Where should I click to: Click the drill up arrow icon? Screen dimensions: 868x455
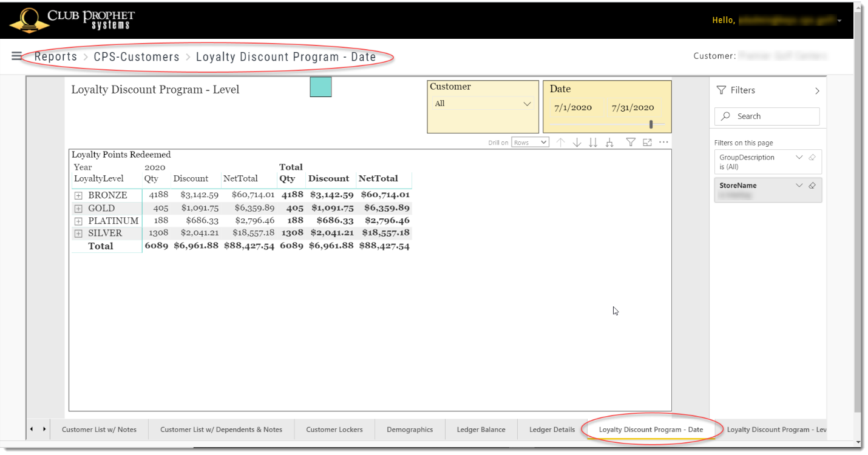[x=561, y=142]
